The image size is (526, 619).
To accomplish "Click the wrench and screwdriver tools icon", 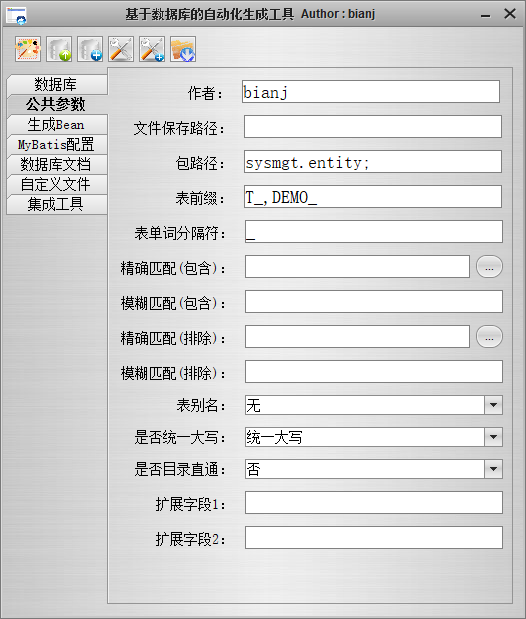I will [121, 49].
